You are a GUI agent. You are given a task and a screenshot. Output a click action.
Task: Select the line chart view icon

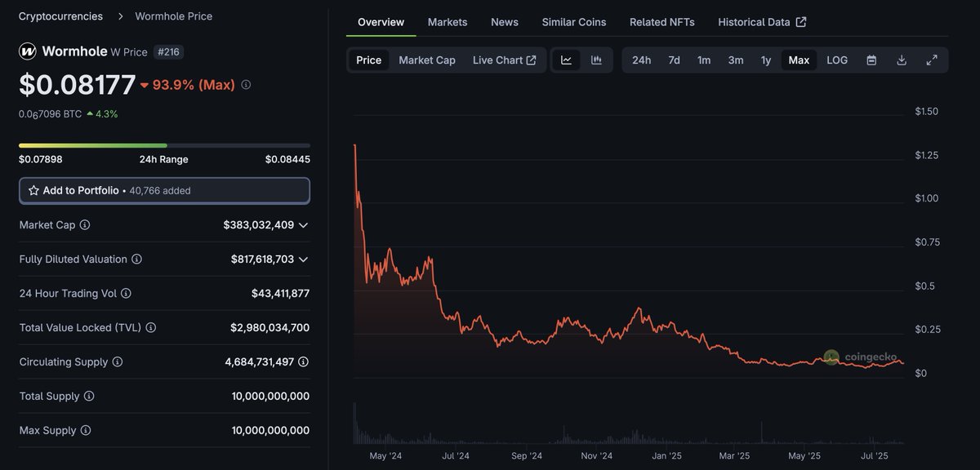(x=566, y=60)
